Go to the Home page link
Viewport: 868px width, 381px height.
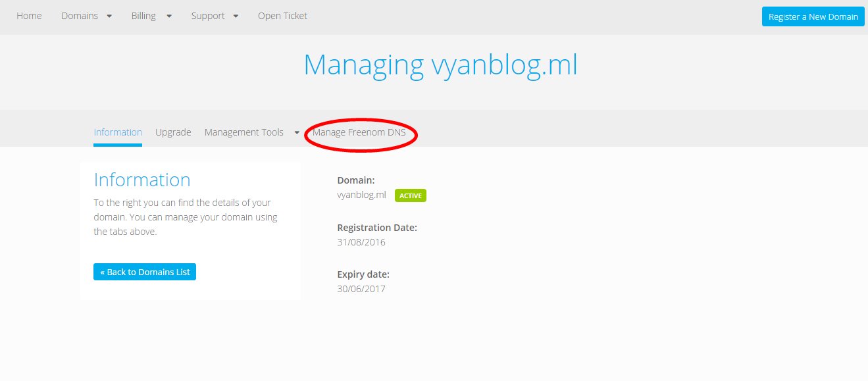pyautogui.click(x=29, y=16)
